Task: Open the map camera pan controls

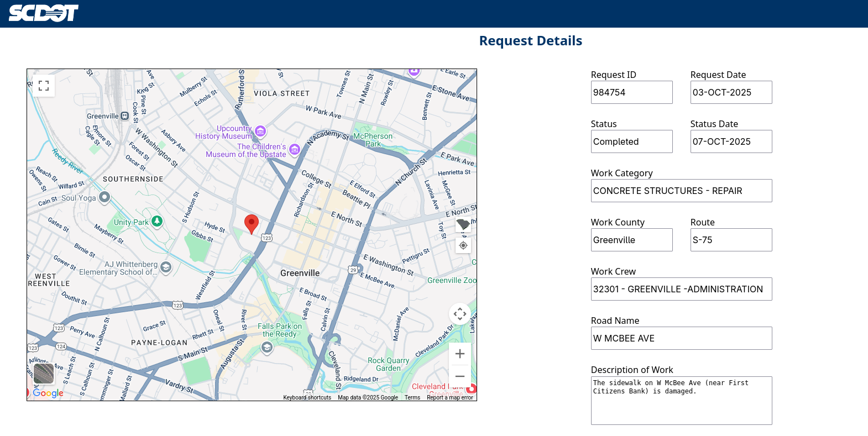Action: (x=459, y=314)
